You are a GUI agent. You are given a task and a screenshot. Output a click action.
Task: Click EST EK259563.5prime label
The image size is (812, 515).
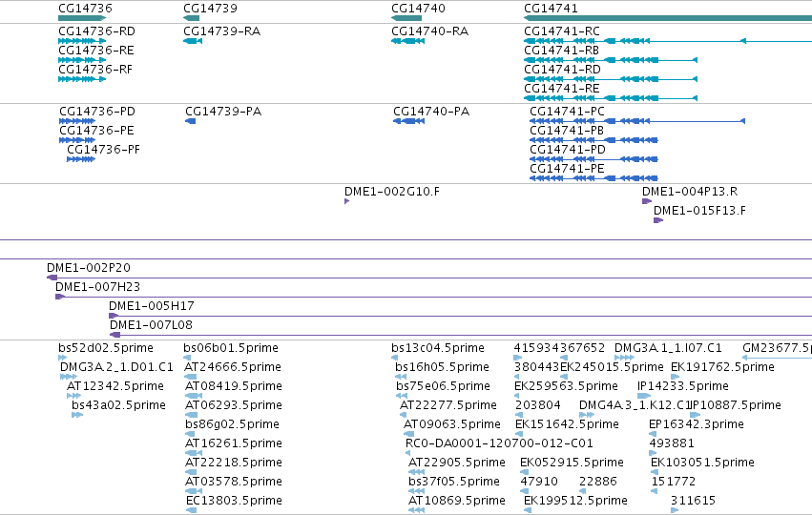[566, 386]
